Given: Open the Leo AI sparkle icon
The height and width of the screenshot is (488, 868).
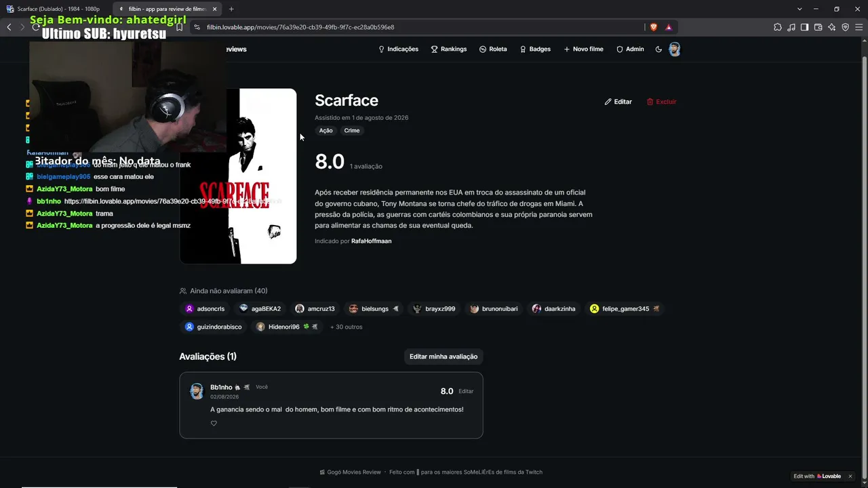Looking at the screenshot, I should [831, 27].
